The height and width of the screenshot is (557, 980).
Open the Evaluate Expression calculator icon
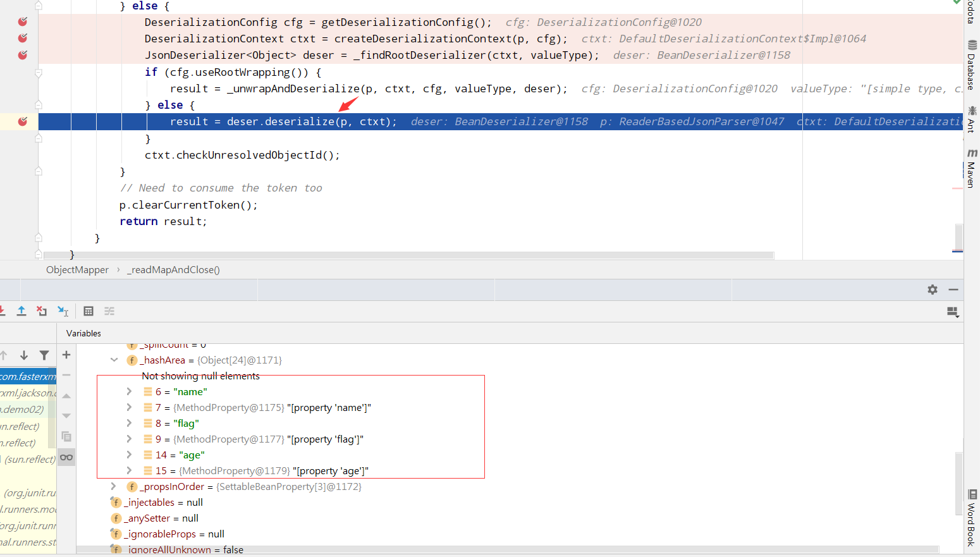tap(89, 311)
